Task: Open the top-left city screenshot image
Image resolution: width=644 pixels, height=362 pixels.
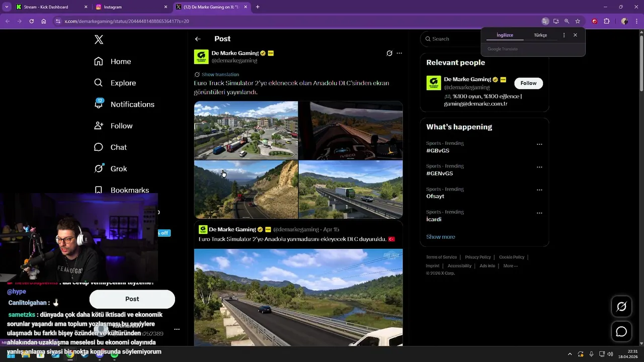Action: pos(246,130)
